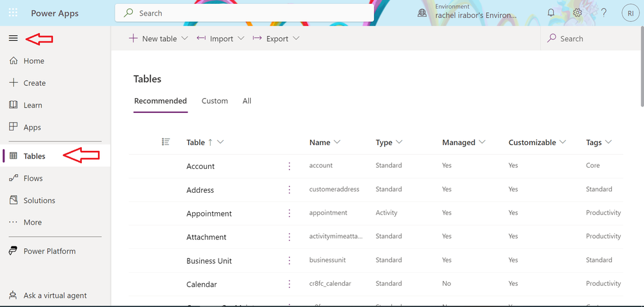Open the Tags column filter dropdown
This screenshot has height=307, width=644.
pos(609,142)
